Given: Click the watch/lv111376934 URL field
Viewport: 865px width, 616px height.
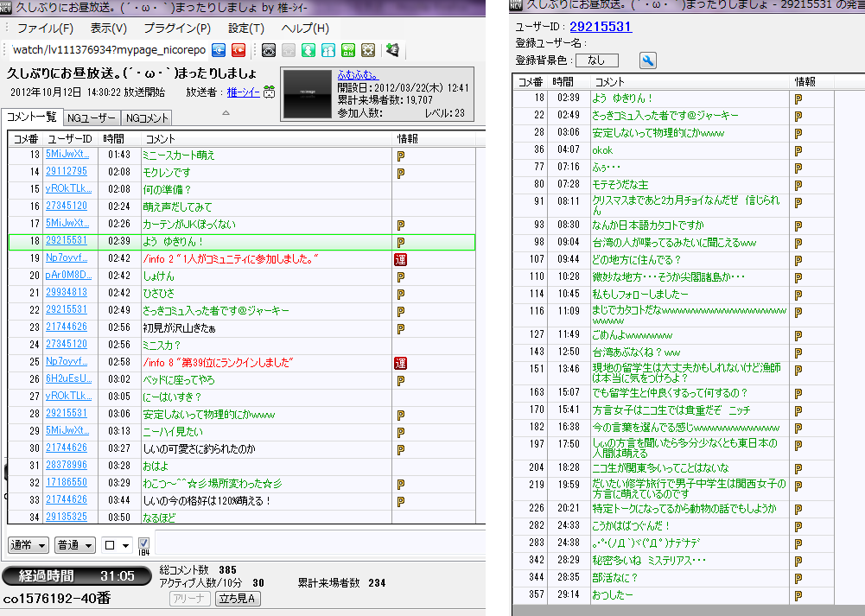Looking at the screenshot, I should tap(109, 50).
